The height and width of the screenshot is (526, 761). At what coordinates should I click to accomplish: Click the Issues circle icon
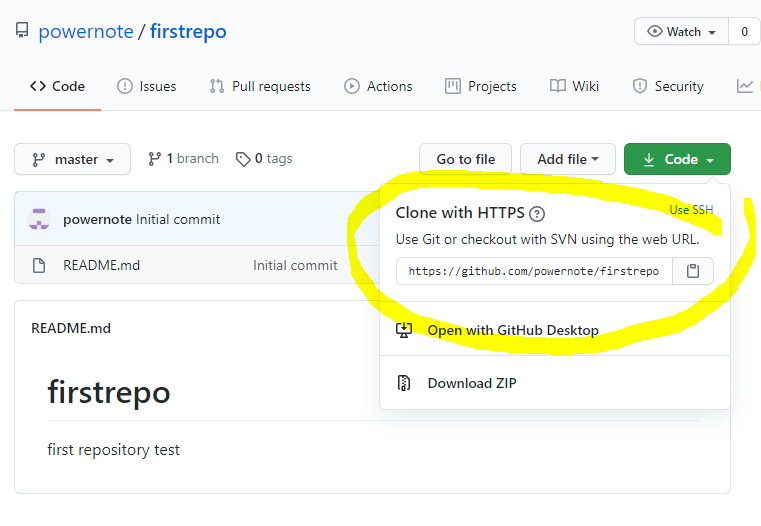[x=125, y=86]
